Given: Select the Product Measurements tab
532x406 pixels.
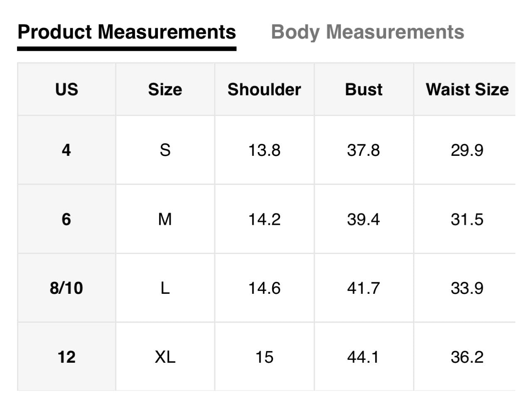Looking at the screenshot, I should [x=127, y=32].
